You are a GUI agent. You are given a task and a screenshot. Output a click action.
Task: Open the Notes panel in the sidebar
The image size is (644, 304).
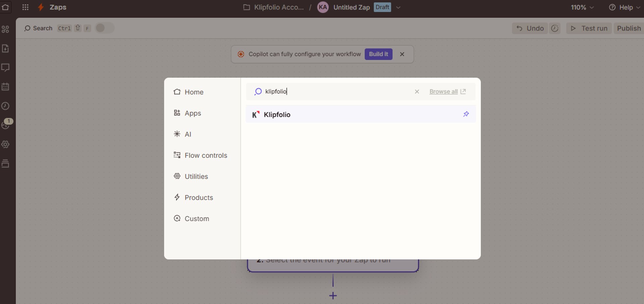(x=5, y=48)
